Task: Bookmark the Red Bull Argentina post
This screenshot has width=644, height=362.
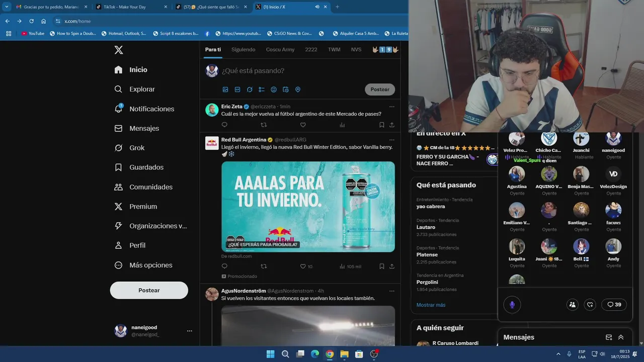Action: click(382, 266)
